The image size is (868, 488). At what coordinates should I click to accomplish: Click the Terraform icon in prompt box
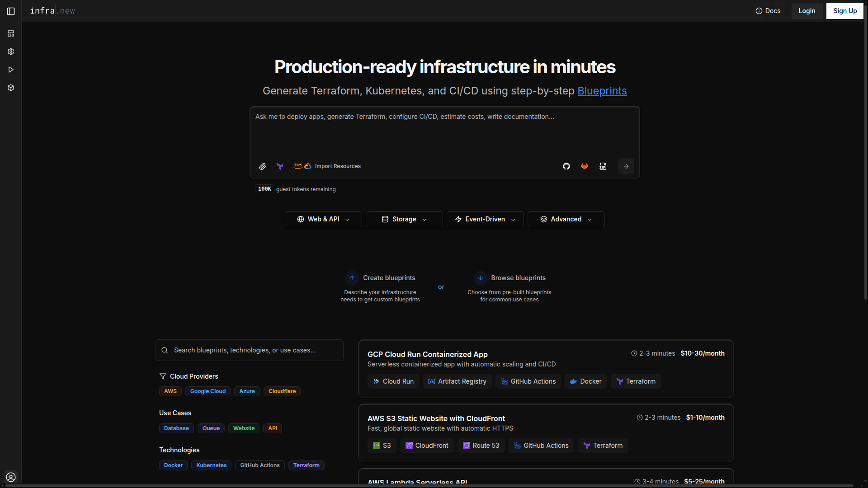pos(280,166)
